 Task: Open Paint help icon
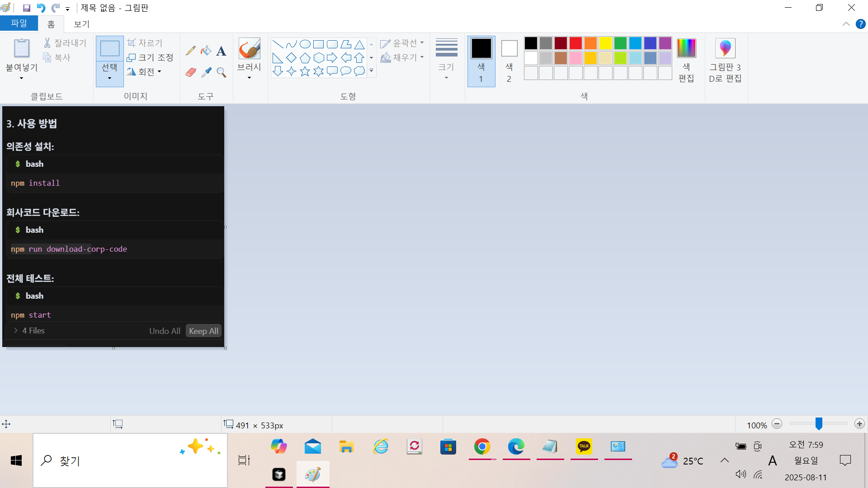[861, 24]
